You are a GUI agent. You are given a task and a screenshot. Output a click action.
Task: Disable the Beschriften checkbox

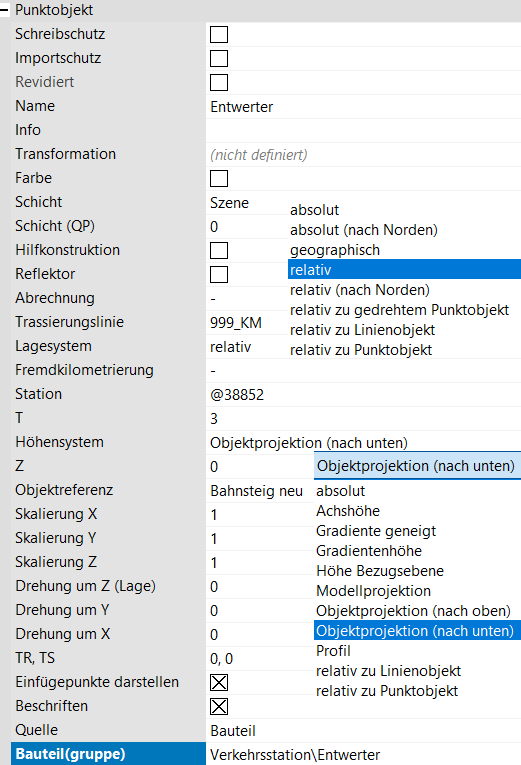[219, 706]
